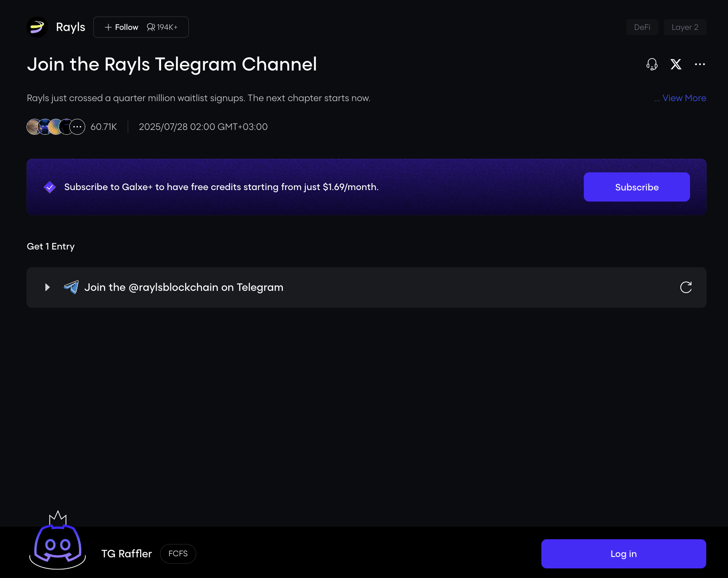Open the three-dot more options menu

pos(700,64)
